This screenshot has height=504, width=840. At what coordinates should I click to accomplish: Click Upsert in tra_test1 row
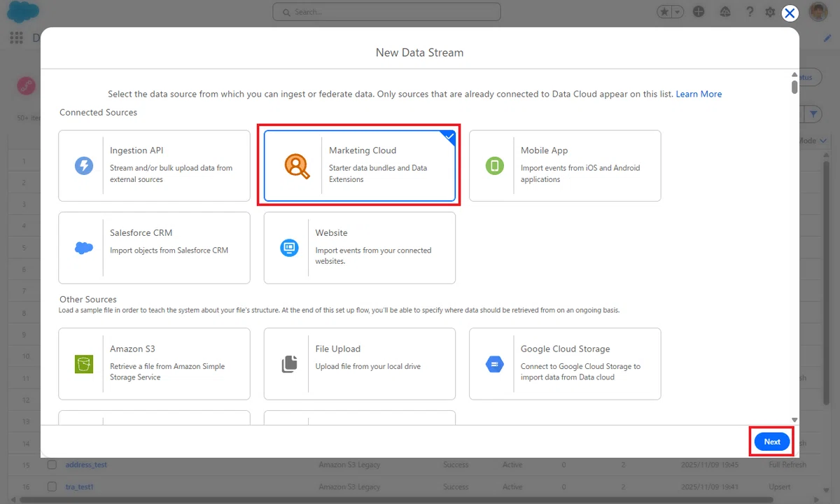(780, 486)
